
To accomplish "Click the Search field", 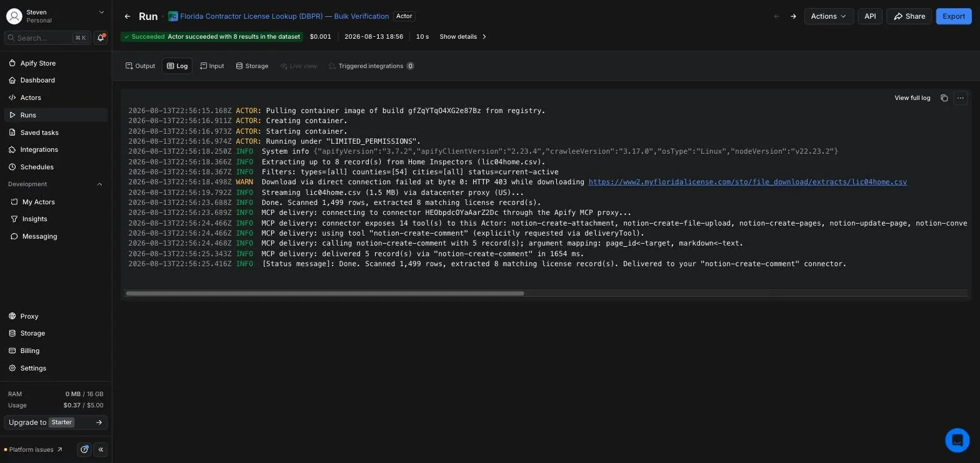I will [47, 37].
